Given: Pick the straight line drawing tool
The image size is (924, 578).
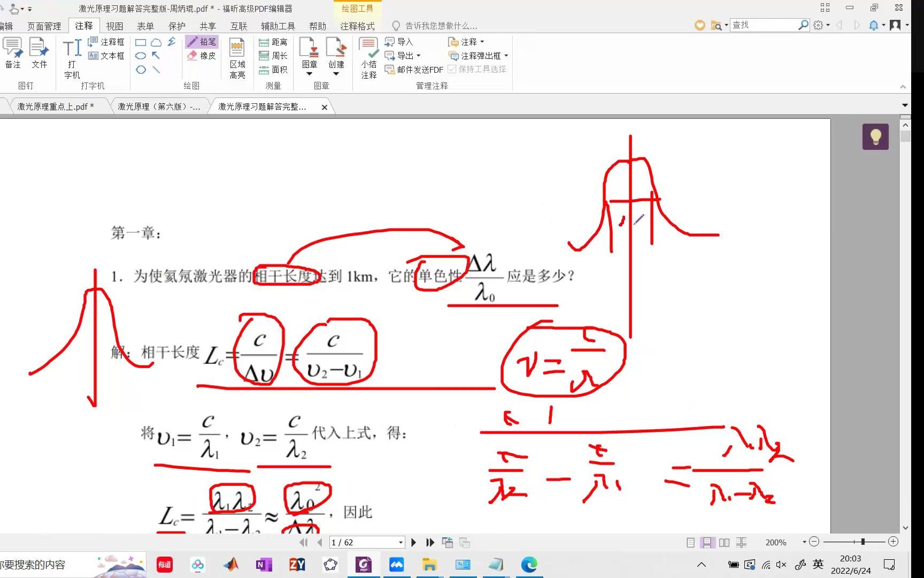Looking at the screenshot, I should click(x=156, y=70).
